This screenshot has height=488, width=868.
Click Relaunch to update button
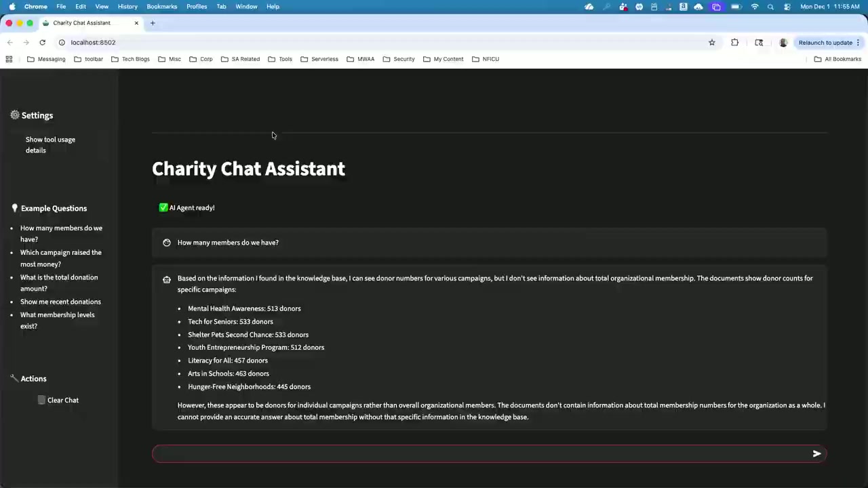pos(825,43)
